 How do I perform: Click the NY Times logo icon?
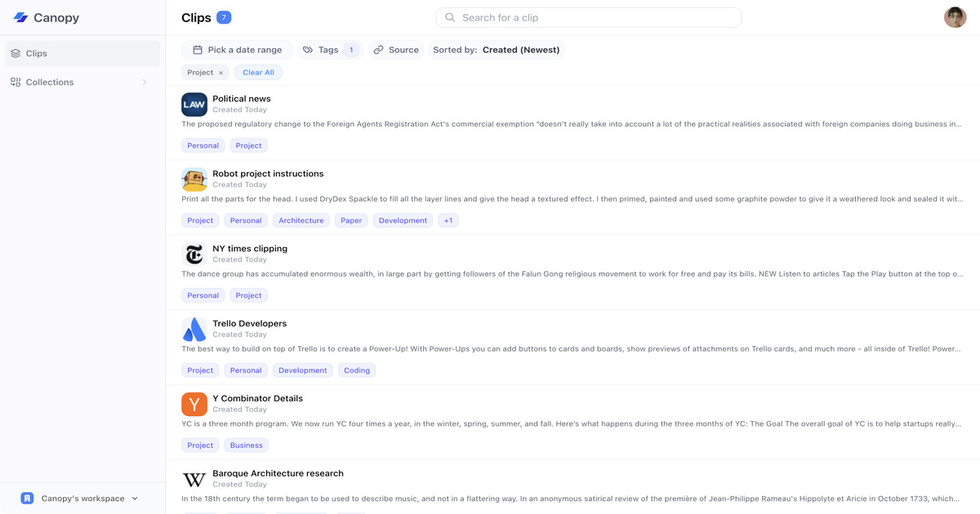(194, 255)
